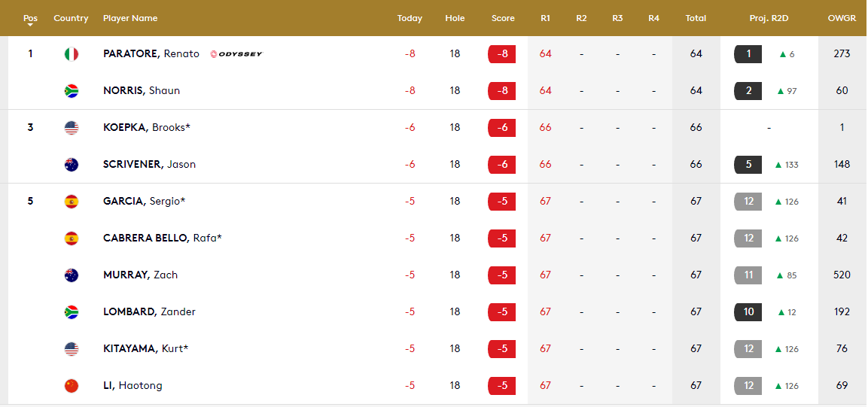868x407 pixels.
Task: Select Zach Murray's player name
Action: pyautogui.click(x=140, y=275)
